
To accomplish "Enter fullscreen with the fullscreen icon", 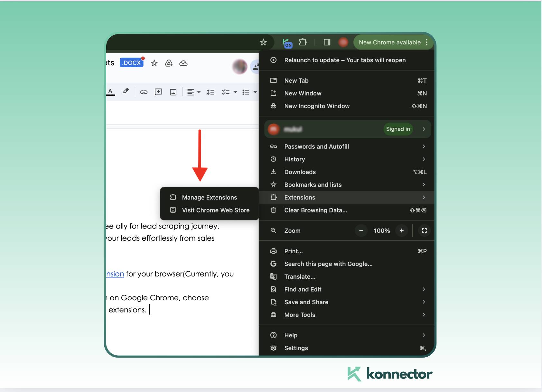I will click(x=424, y=230).
